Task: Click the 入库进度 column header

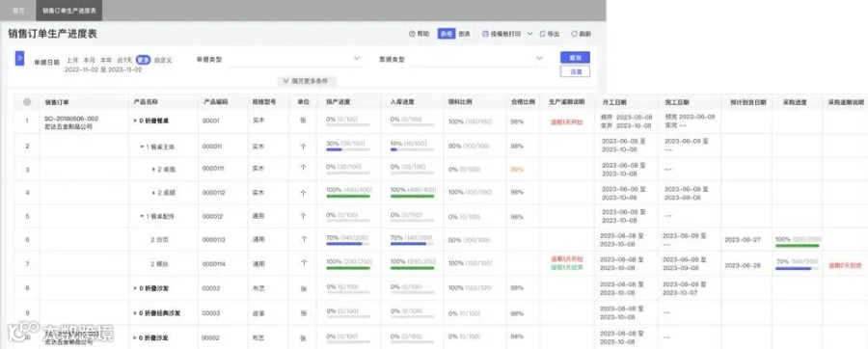Action: [x=402, y=102]
